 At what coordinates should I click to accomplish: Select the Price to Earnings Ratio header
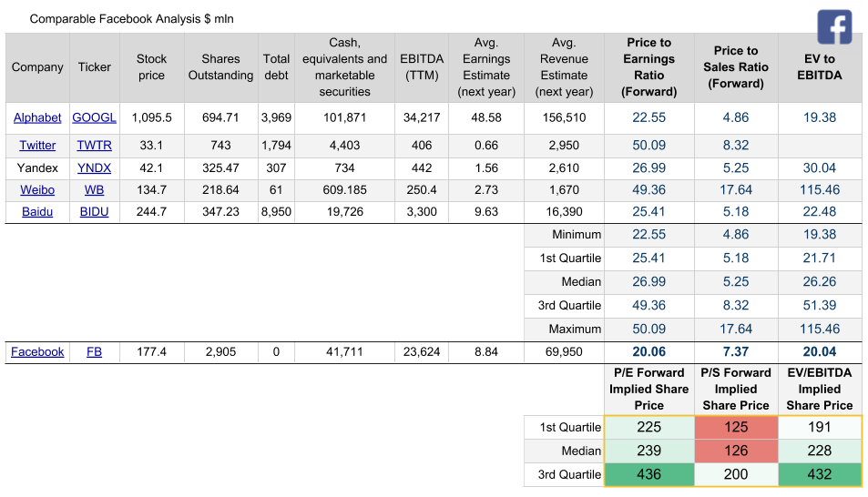point(648,67)
